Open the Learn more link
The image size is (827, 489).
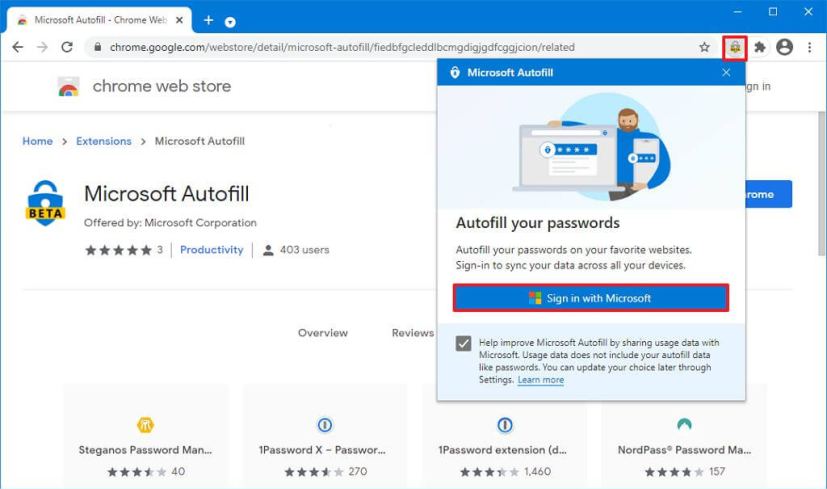point(541,380)
